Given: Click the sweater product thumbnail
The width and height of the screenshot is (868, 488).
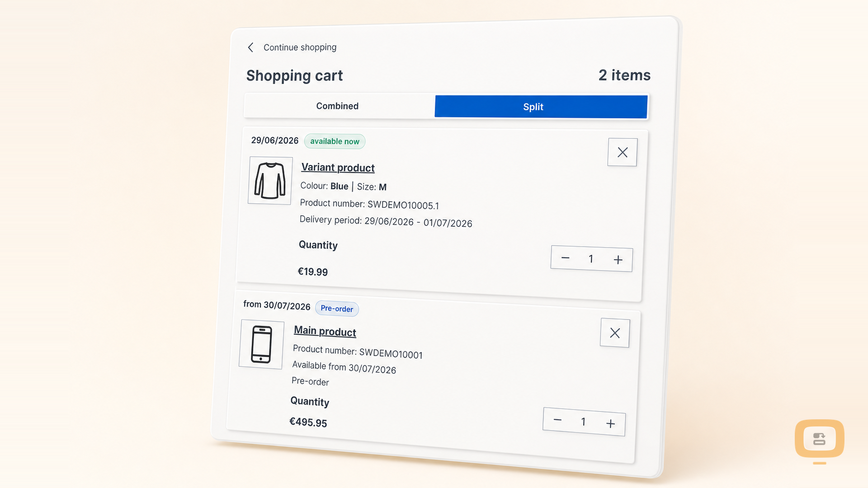Looking at the screenshot, I should 270,181.
